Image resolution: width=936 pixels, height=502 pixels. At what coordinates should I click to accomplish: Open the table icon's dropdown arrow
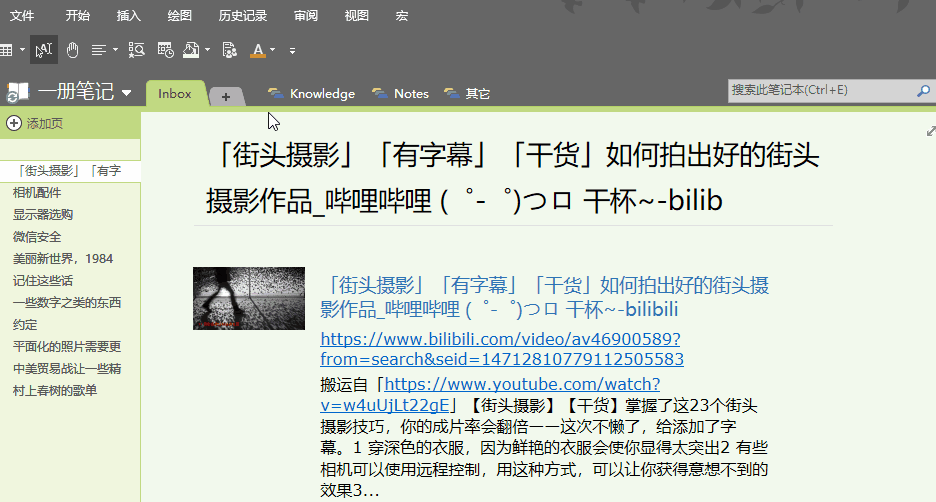point(22,50)
